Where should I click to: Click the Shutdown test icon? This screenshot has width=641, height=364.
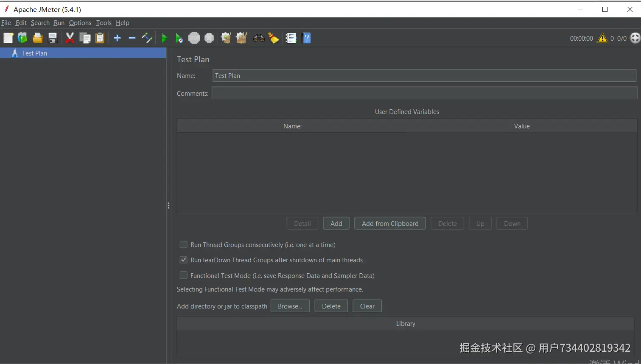pyautogui.click(x=209, y=38)
